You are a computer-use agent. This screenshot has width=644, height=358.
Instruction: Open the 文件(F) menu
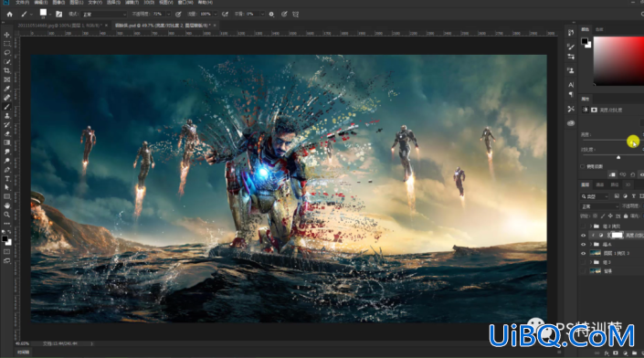(22, 3)
